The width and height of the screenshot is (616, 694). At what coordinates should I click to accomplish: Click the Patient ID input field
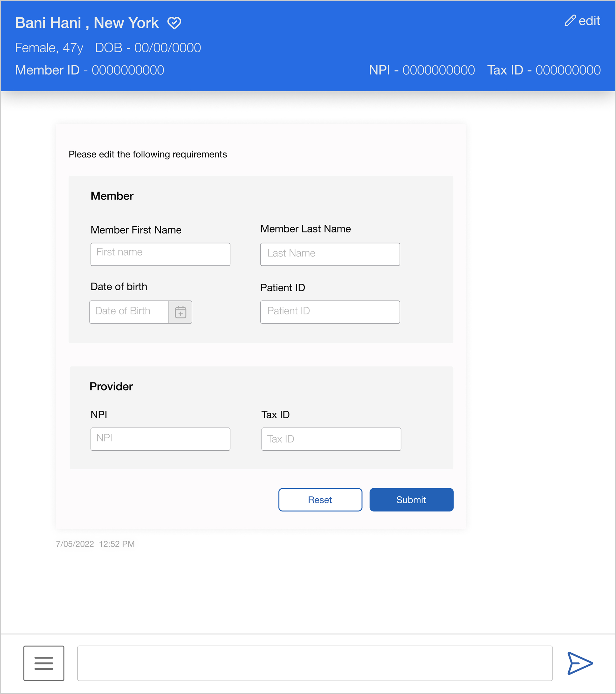click(330, 312)
